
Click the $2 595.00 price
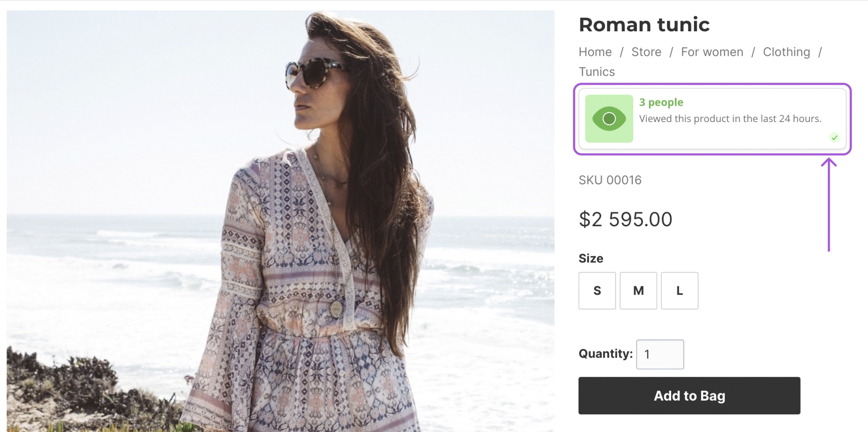point(625,219)
